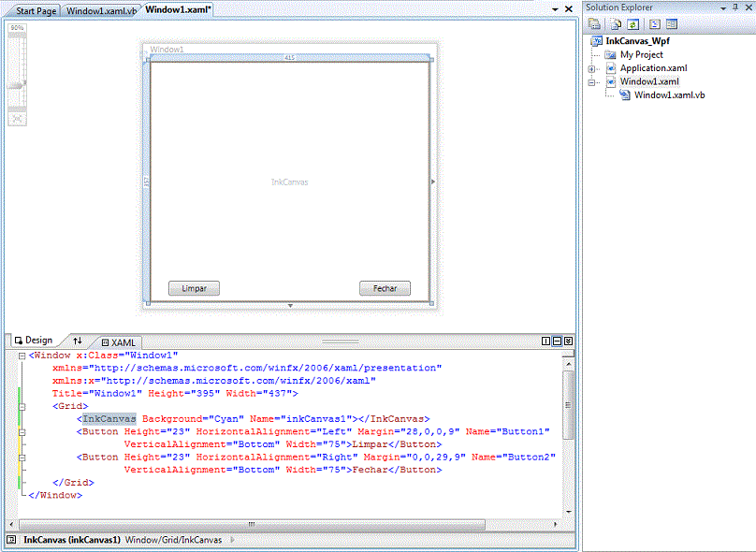756x552 pixels.
Task: Refresh the Solution Explorer tree
Action: pyautogui.click(x=633, y=23)
